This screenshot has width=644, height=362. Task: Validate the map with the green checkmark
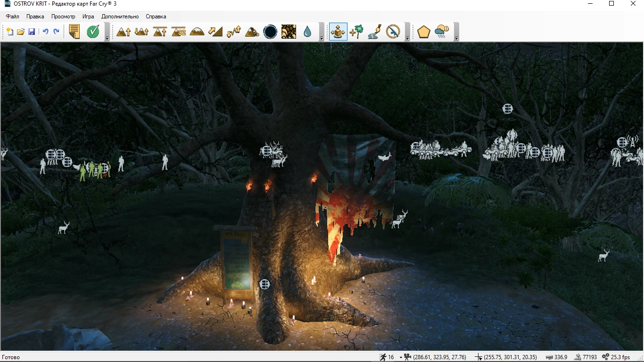(x=93, y=32)
